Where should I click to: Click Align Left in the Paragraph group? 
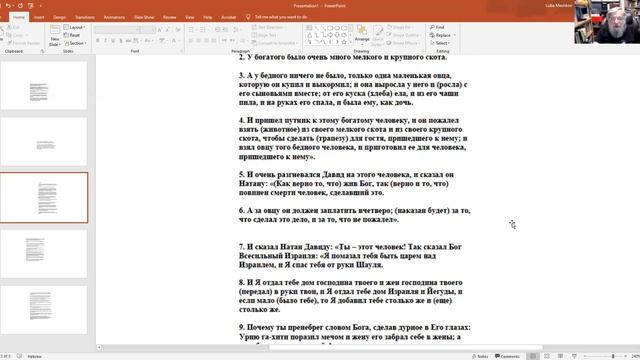point(191,40)
